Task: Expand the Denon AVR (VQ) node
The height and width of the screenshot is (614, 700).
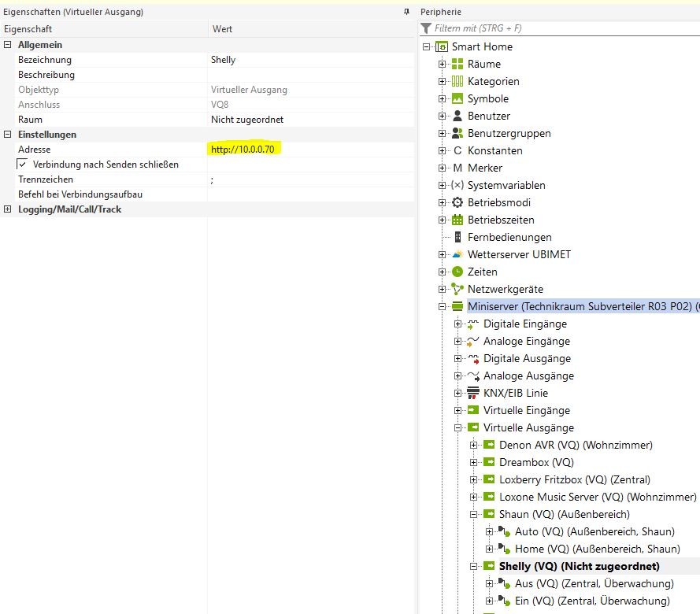Action: point(474,445)
